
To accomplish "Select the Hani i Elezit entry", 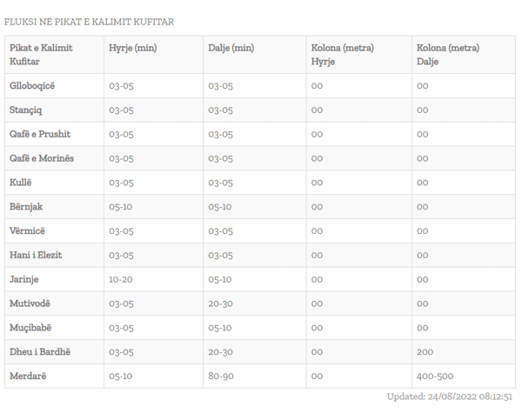I will point(36,256).
